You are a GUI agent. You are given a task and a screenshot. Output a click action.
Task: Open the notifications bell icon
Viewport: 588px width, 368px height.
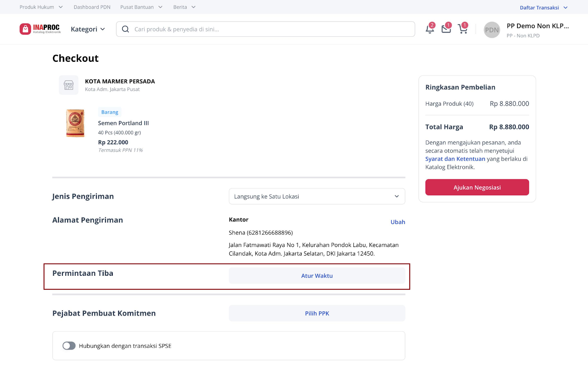[x=430, y=29]
